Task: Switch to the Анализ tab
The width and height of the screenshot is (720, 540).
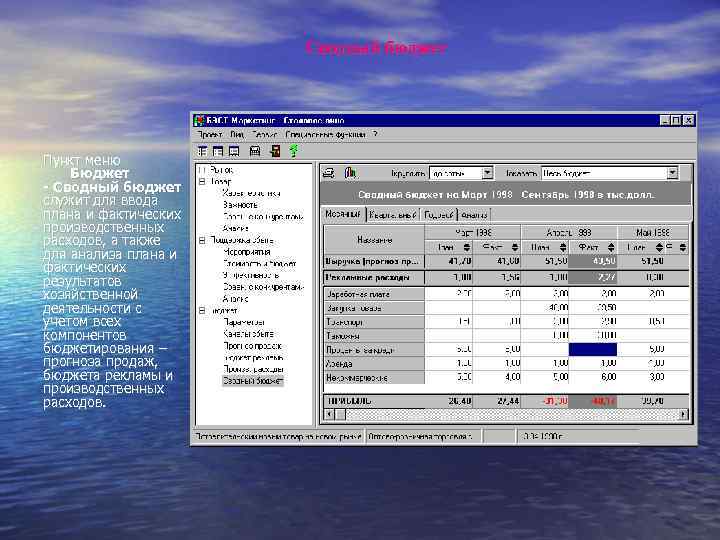Action: pyautogui.click(x=474, y=214)
